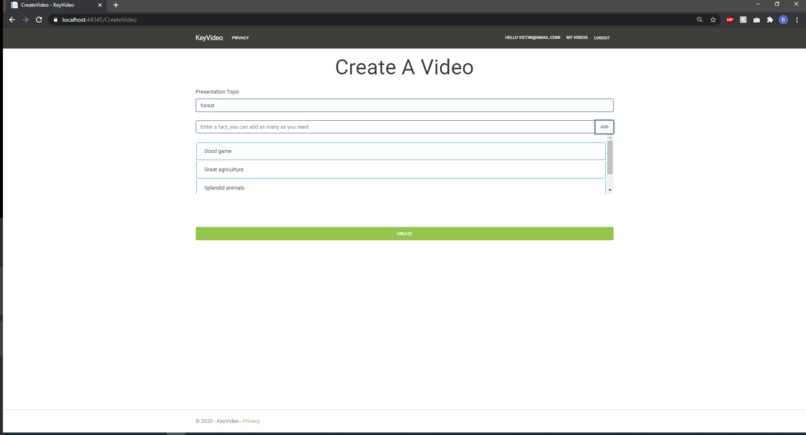The image size is (806, 435).
Task: Open Privacy in the navigation bar
Action: pos(240,38)
